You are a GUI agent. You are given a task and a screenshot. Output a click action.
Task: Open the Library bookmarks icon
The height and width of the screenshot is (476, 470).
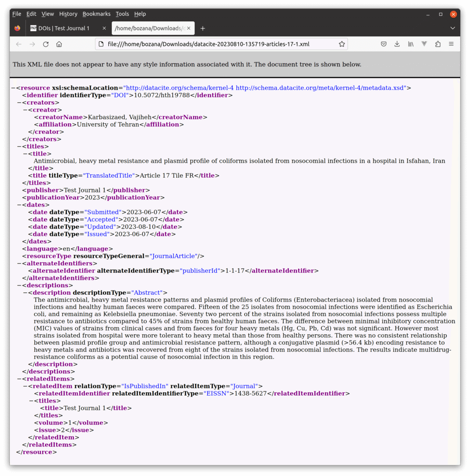click(x=411, y=44)
